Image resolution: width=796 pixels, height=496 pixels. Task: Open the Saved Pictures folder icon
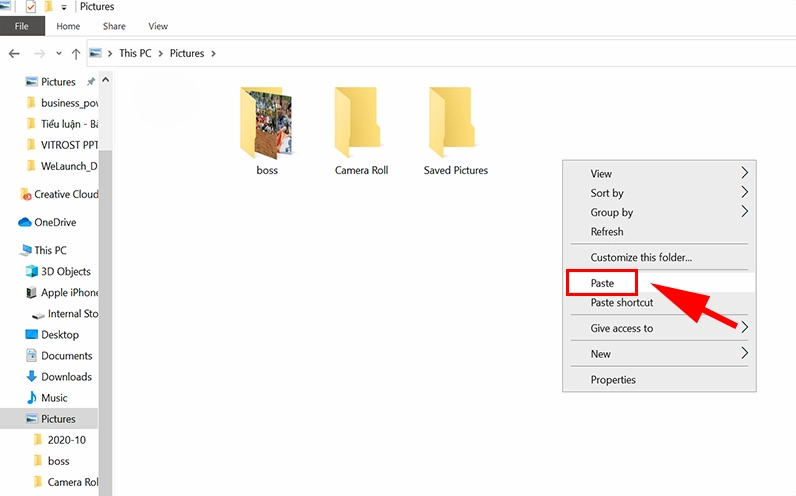[x=455, y=123]
